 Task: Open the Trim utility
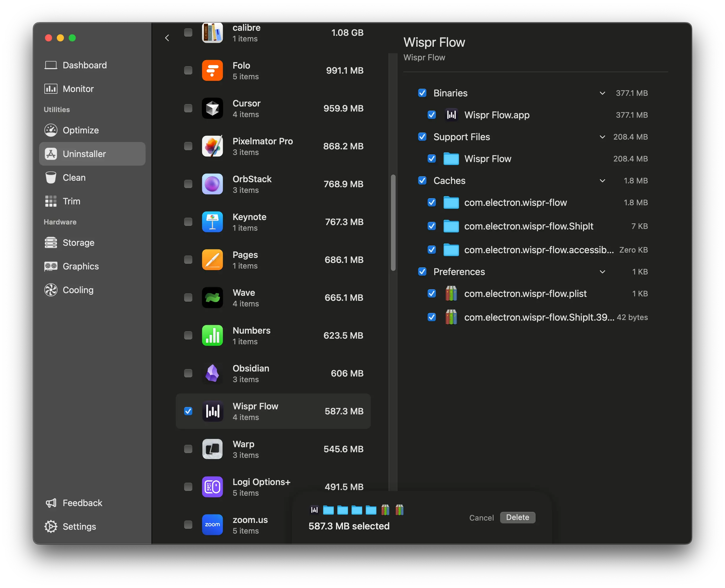pos(92,201)
